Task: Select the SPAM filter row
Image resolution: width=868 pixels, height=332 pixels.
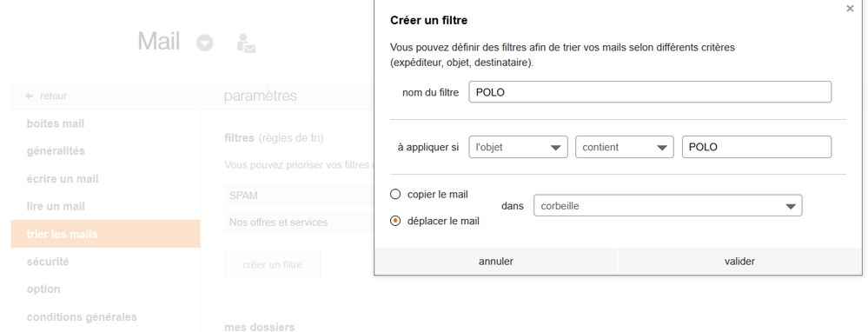Action: pos(300,196)
